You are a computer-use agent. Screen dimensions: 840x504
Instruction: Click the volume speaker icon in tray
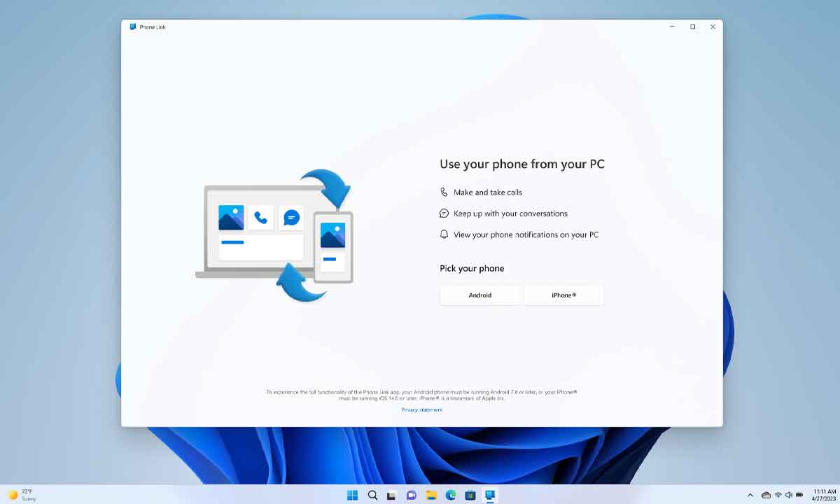pyautogui.click(x=788, y=495)
